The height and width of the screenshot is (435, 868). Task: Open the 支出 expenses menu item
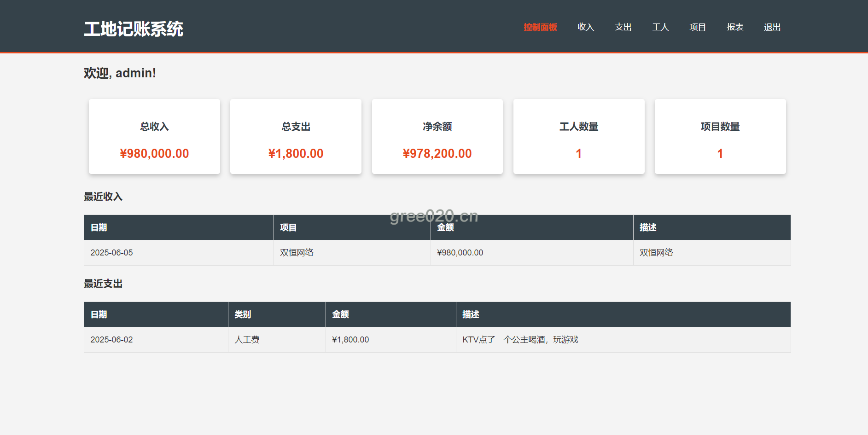[x=623, y=27]
